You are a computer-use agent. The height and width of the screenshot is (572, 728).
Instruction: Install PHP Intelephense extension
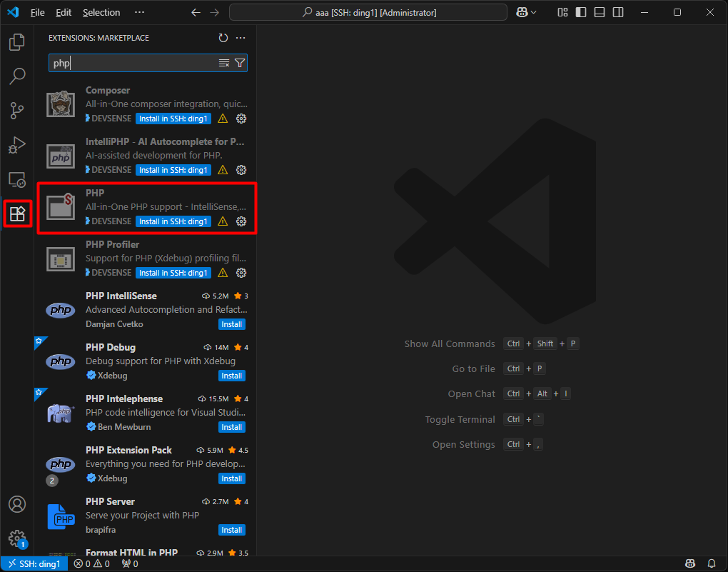pos(232,427)
